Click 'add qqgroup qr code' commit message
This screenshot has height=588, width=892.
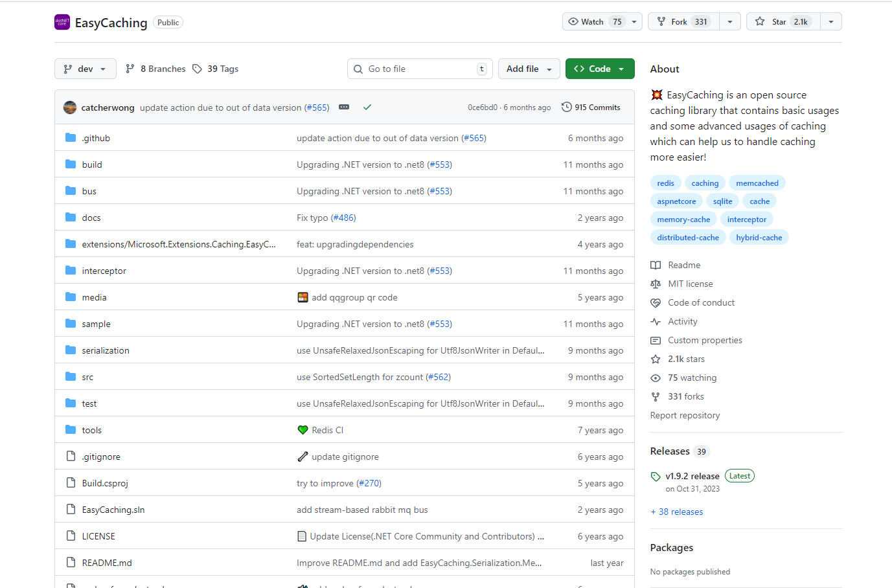[354, 297]
